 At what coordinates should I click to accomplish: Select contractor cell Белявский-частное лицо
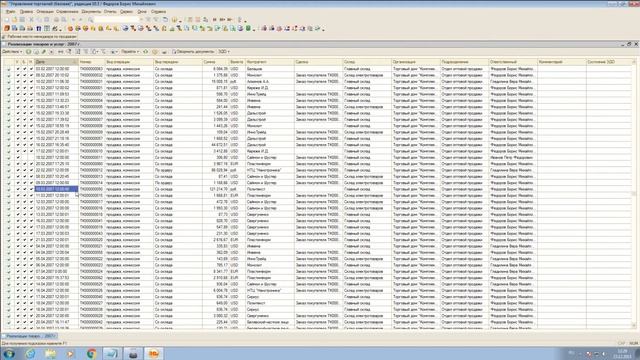coord(270,322)
